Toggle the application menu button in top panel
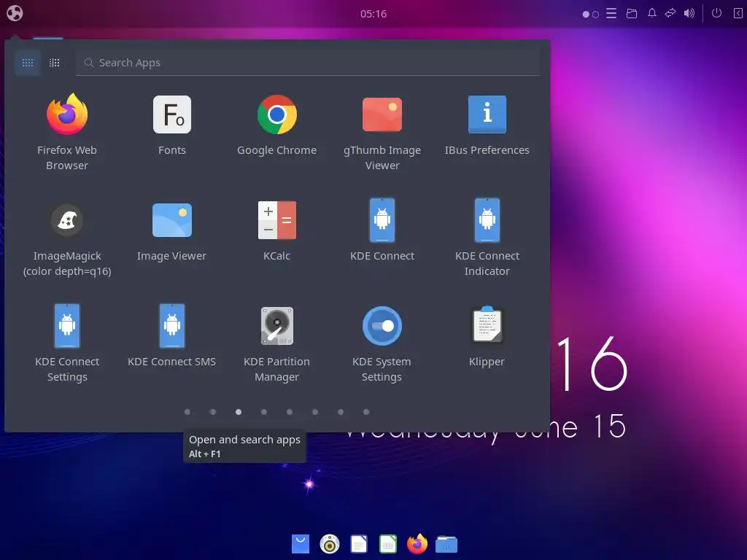Viewport: 747px width, 560px height. 15,13
